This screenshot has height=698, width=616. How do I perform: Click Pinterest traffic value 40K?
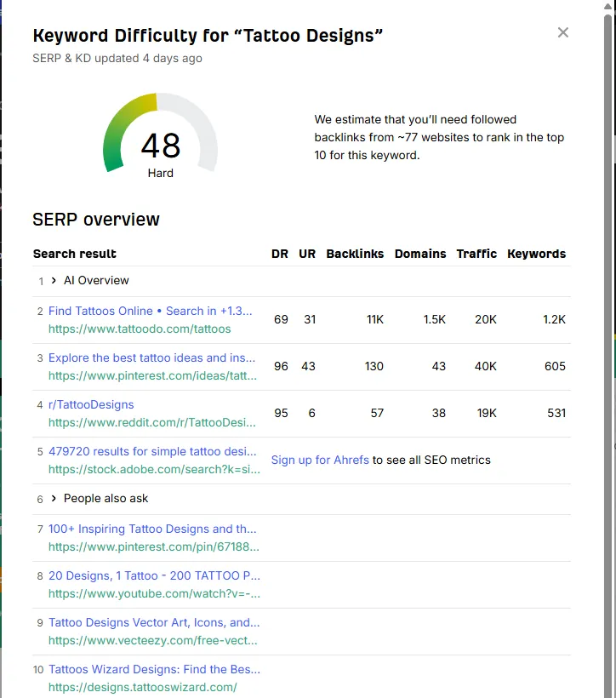tap(486, 366)
